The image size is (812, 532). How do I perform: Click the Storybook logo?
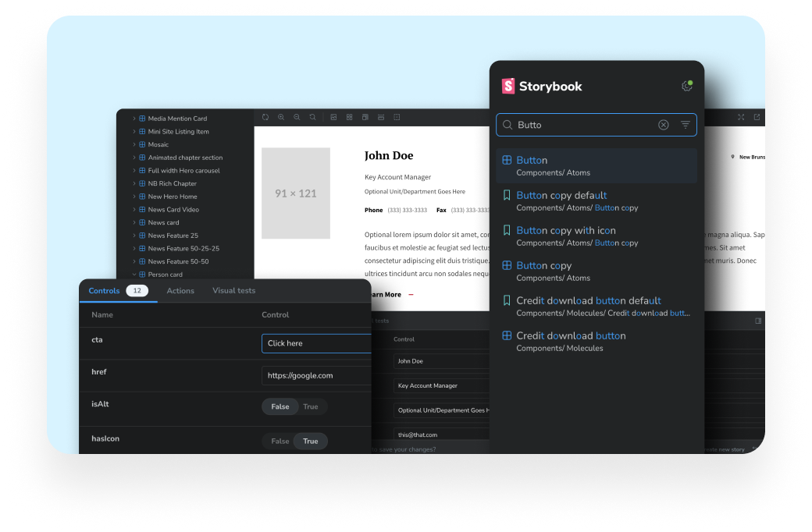tap(542, 86)
